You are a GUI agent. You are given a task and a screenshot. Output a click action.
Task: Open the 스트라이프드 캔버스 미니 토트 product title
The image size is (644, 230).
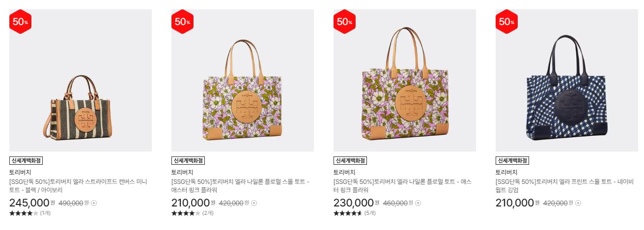tap(78, 186)
